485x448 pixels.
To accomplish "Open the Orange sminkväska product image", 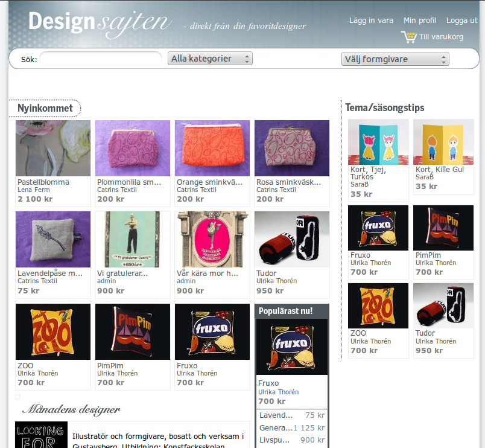I will (x=212, y=148).
